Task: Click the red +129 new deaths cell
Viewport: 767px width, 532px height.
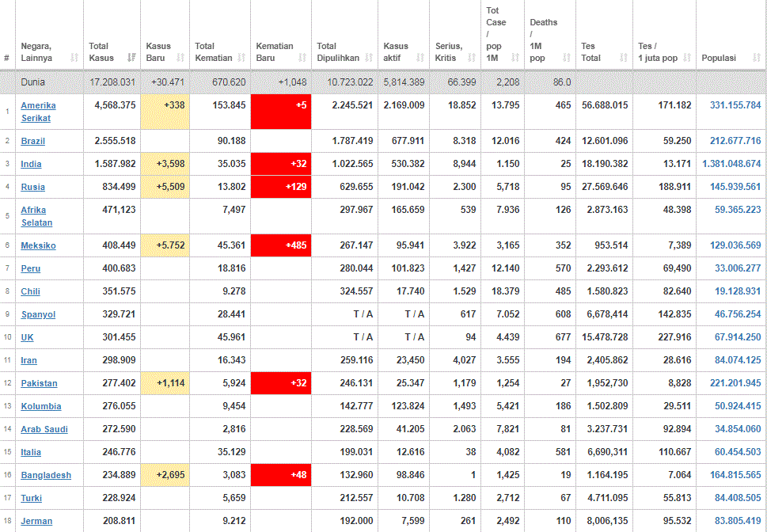Action: (x=281, y=187)
